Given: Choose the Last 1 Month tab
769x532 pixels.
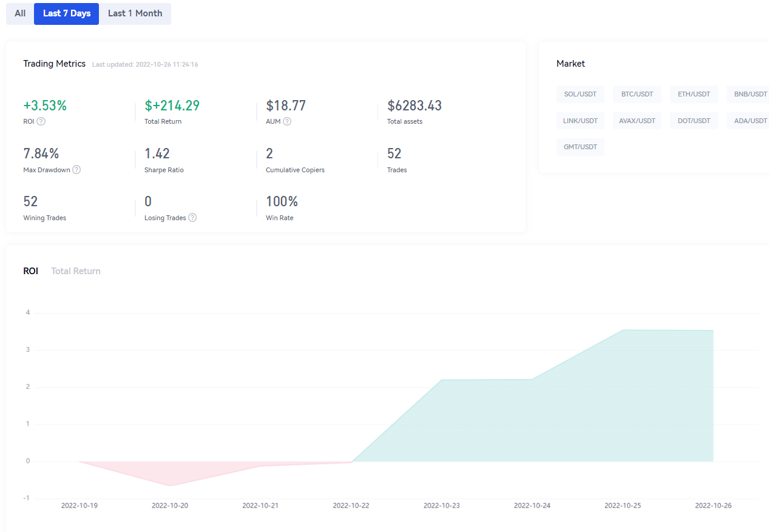Looking at the screenshot, I should 135,13.
